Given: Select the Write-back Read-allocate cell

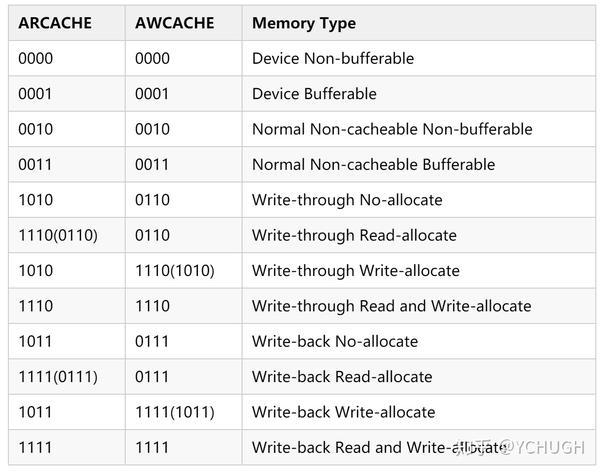Looking at the screenshot, I should click(x=342, y=377).
